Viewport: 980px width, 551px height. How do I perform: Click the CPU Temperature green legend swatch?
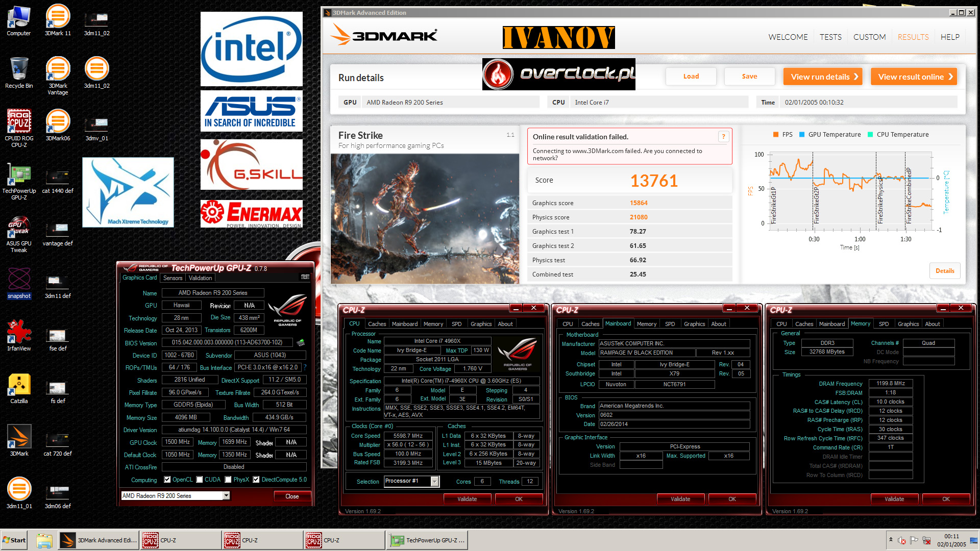870,135
